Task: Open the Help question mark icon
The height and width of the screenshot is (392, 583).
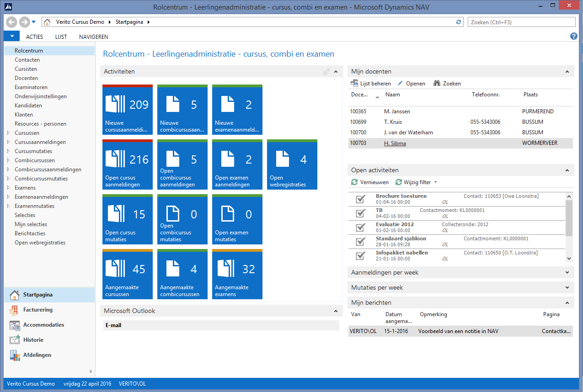Action: [574, 37]
